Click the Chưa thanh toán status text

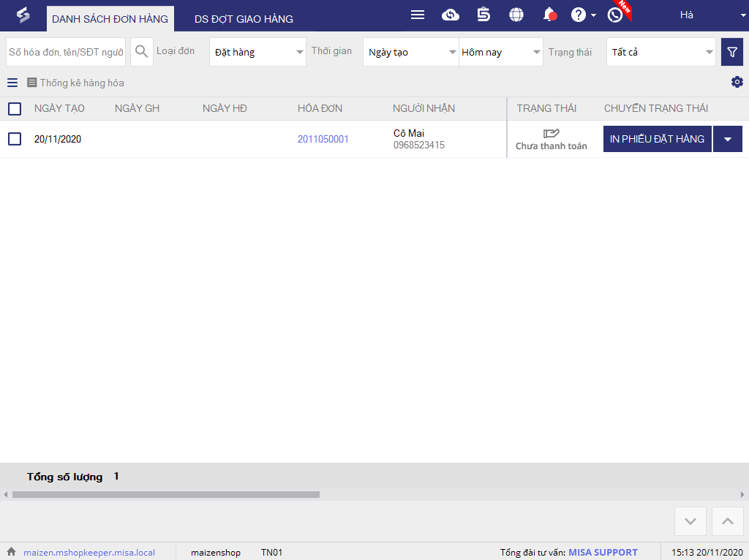coord(552,146)
